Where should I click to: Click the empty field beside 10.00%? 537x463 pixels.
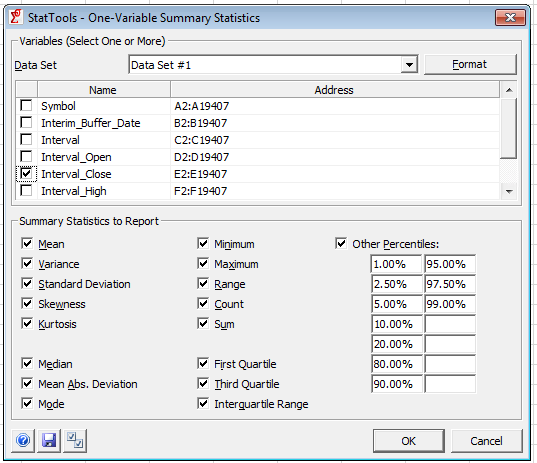(450, 324)
